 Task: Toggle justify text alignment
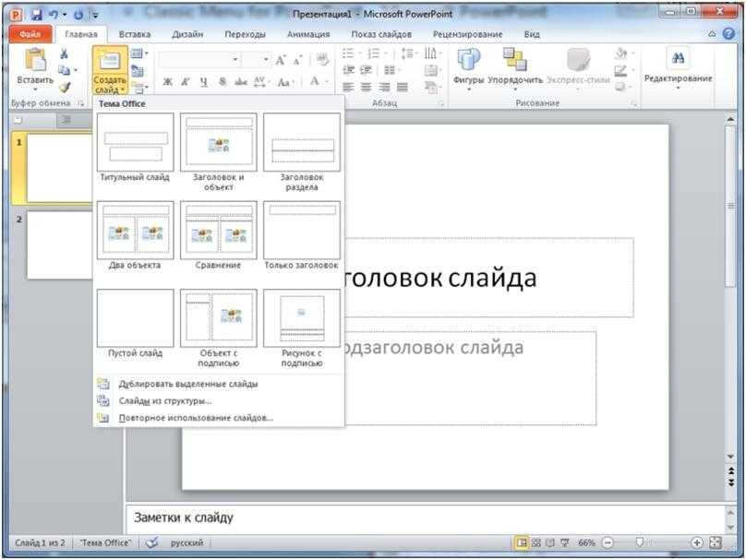(x=402, y=87)
